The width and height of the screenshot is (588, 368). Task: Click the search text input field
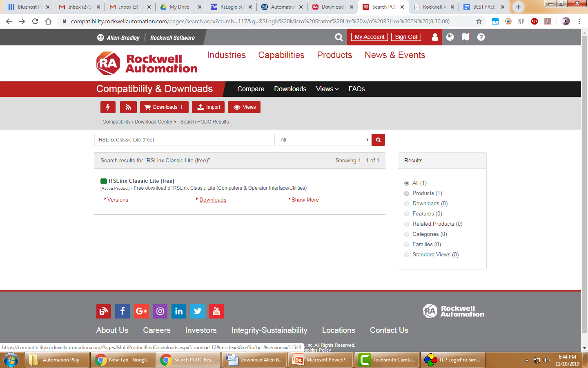click(184, 140)
